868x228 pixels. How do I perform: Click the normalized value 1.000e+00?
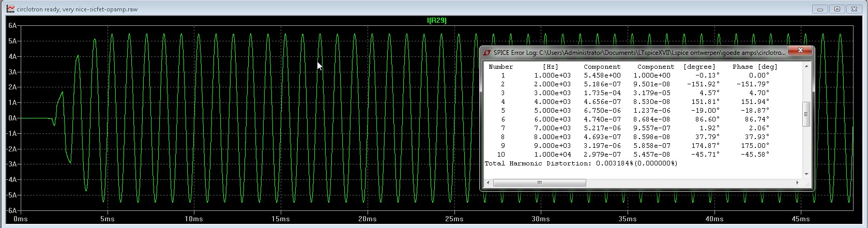pyautogui.click(x=656, y=75)
